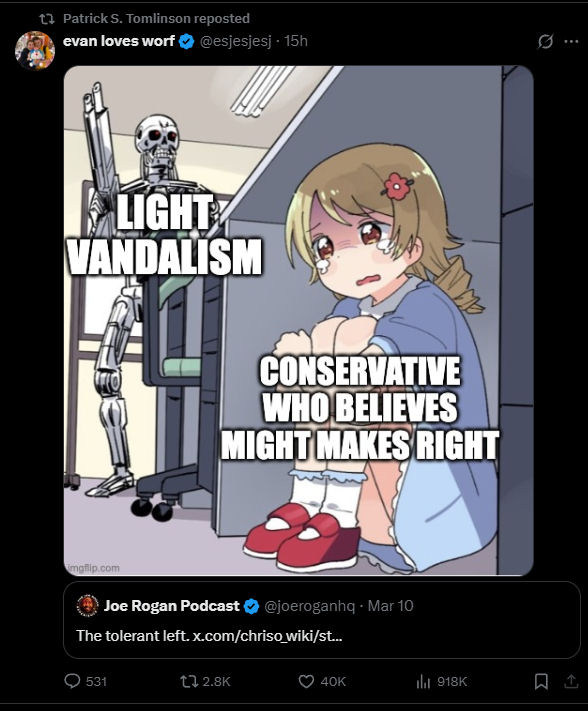Open the view analytics bar chart icon
Screen dimensions: 588x711
pos(423,681)
